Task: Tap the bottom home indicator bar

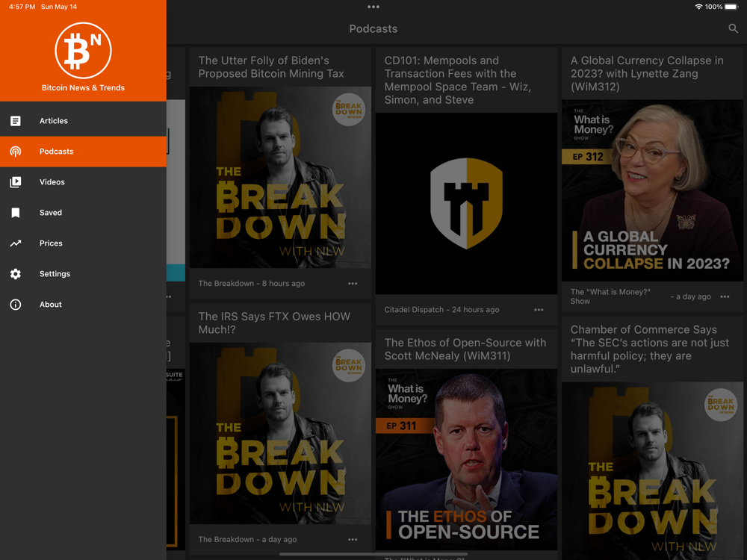Action: click(373, 554)
